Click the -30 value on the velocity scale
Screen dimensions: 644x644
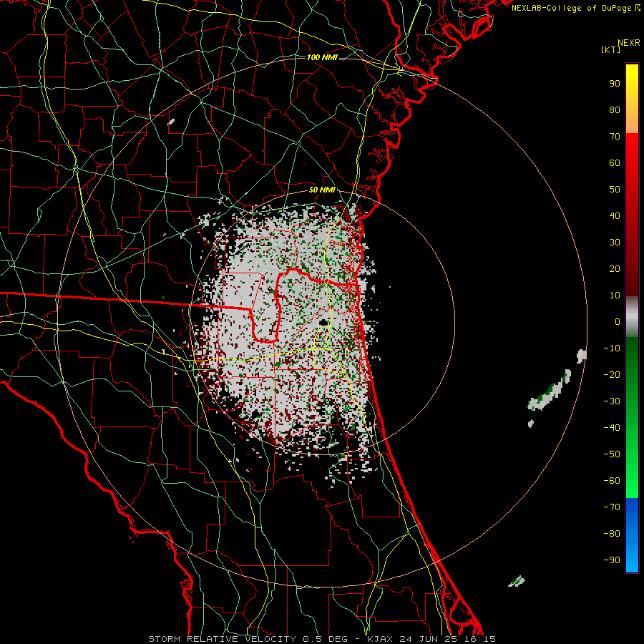(x=612, y=401)
